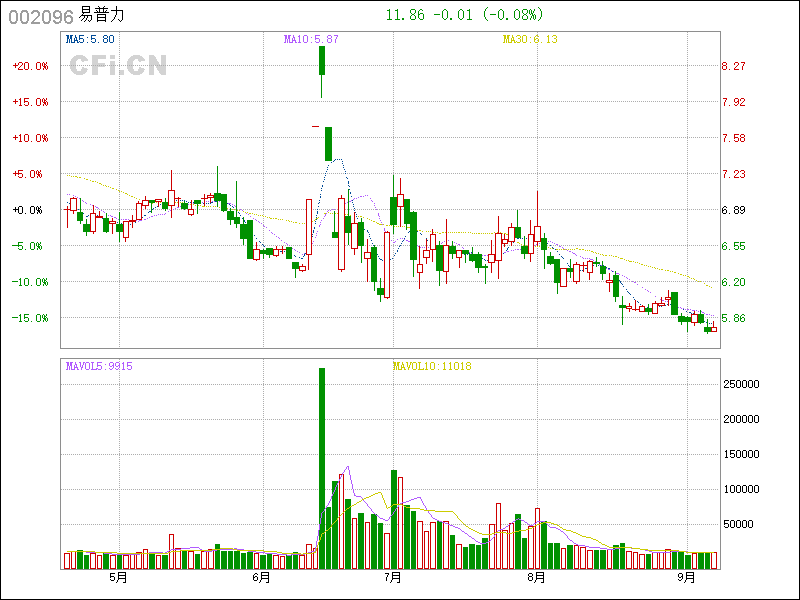800x600 pixels.
Task: Click the +20.0% percentage axis label
Action: coord(28,66)
